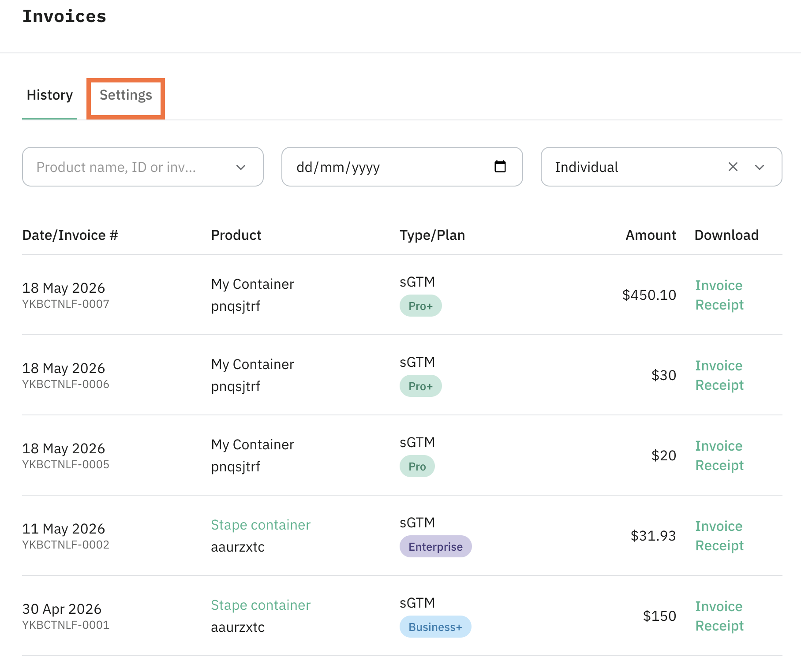The image size is (801, 672).
Task: Click the Date/Invoice # column header
Action: click(70, 235)
